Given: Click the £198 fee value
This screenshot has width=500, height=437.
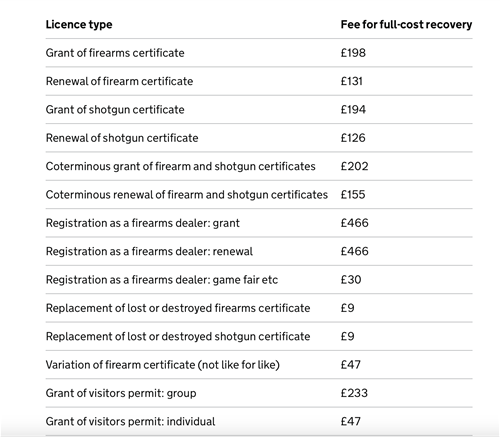Looking at the screenshot, I should click(x=353, y=53).
